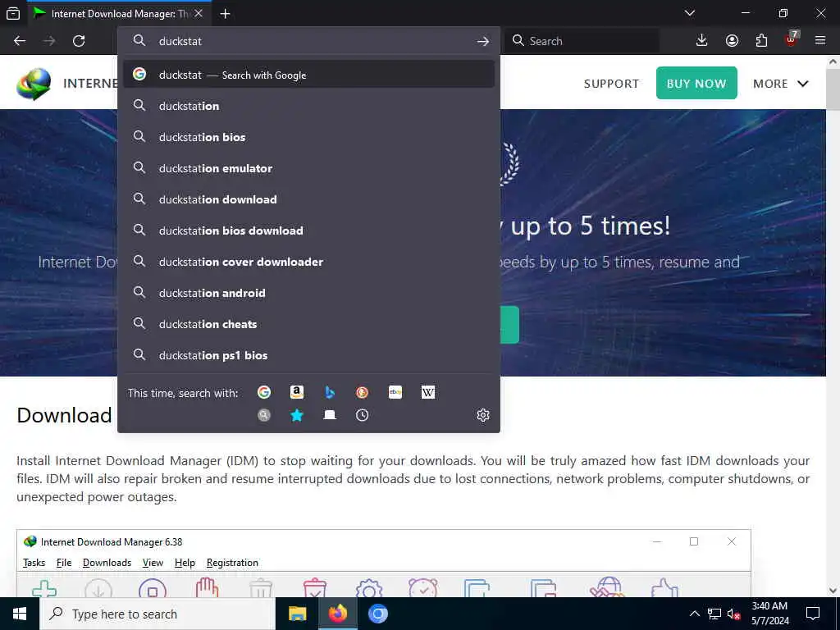Open the SUPPORT page link

(x=611, y=84)
